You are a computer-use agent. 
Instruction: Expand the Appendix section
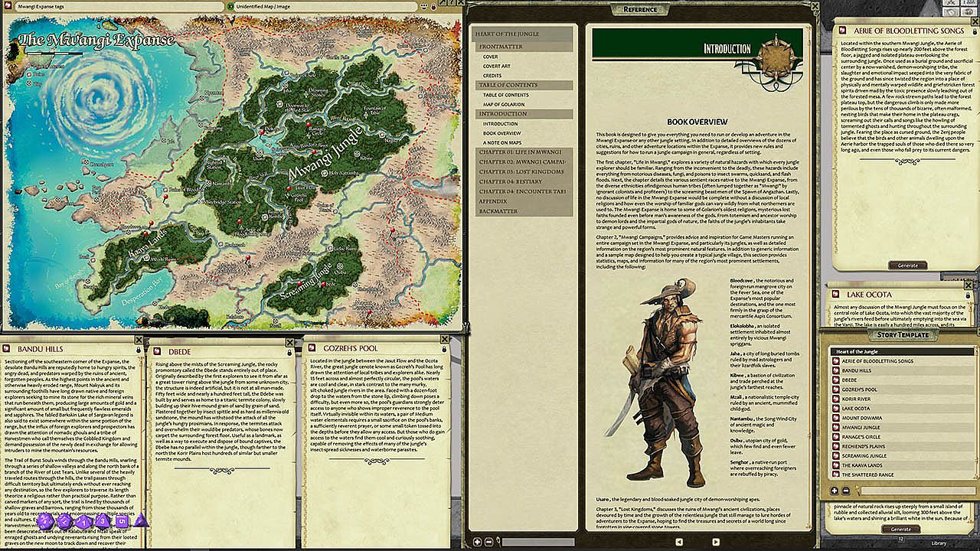pyautogui.click(x=524, y=201)
